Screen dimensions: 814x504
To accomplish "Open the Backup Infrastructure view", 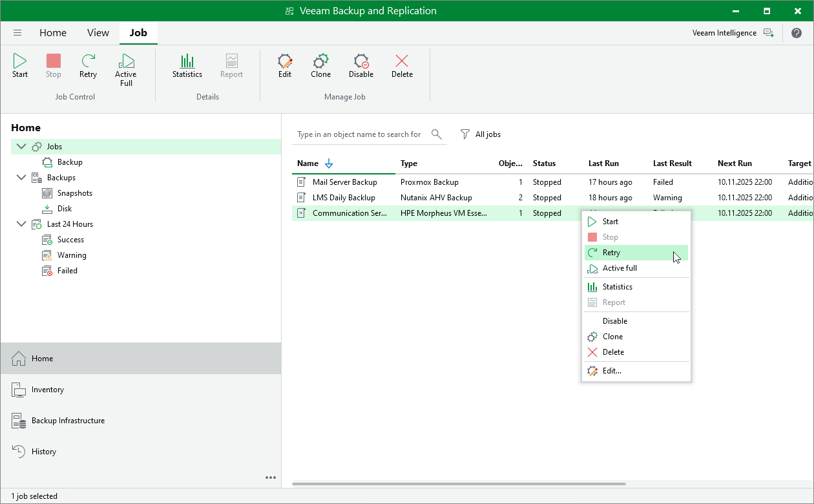I will (68, 421).
